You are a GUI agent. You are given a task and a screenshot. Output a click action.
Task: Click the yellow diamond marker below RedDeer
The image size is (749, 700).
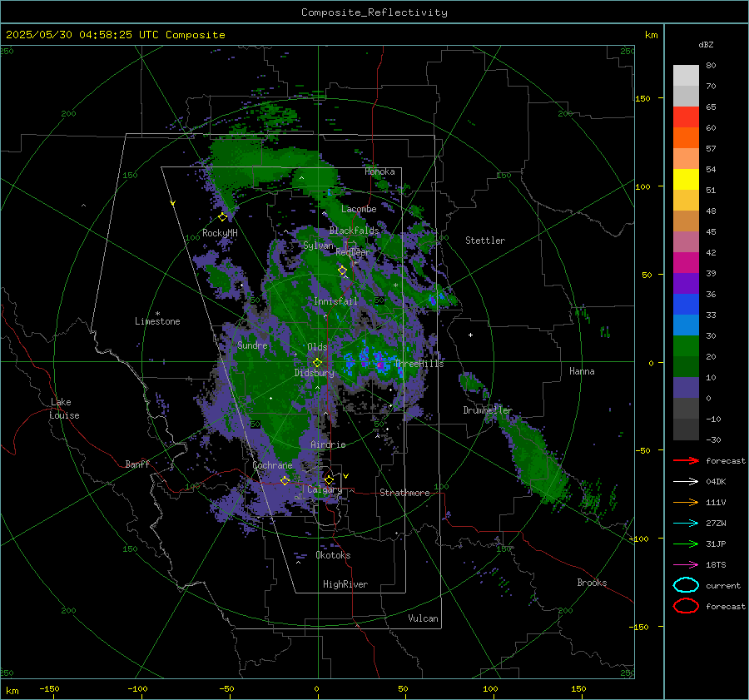(342, 271)
